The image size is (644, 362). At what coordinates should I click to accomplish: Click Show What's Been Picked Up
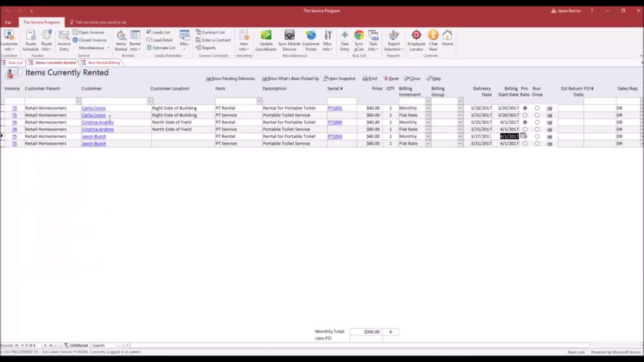[290, 78]
